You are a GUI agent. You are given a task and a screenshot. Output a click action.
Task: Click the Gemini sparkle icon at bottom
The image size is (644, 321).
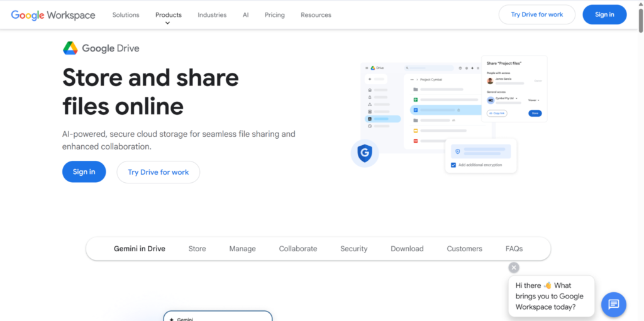(x=171, y=319)
